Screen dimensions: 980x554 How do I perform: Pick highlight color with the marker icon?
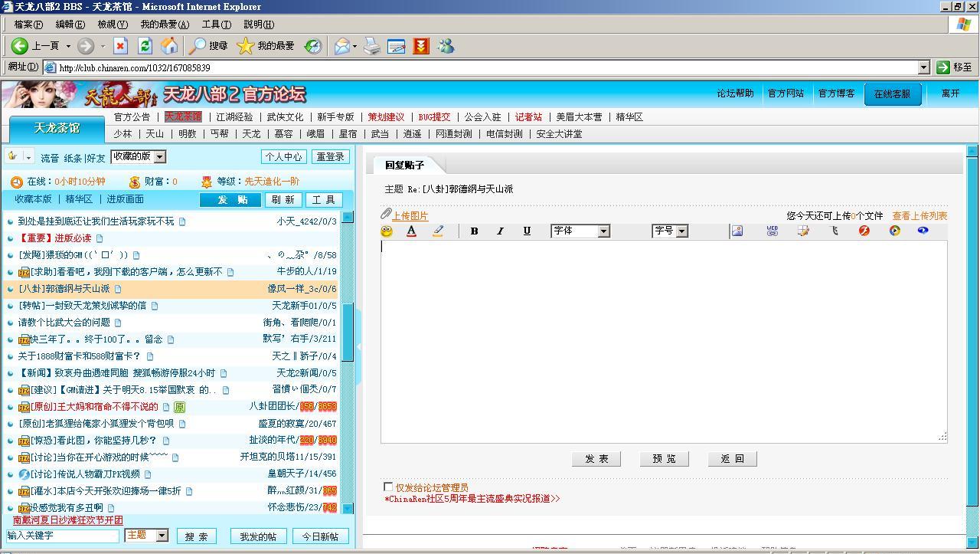pos(437,231)
